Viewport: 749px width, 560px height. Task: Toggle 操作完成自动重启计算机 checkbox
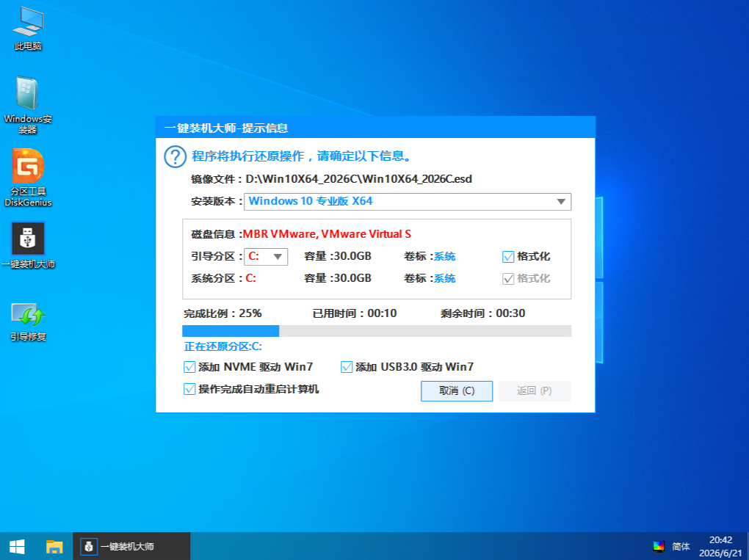[189, 389]
